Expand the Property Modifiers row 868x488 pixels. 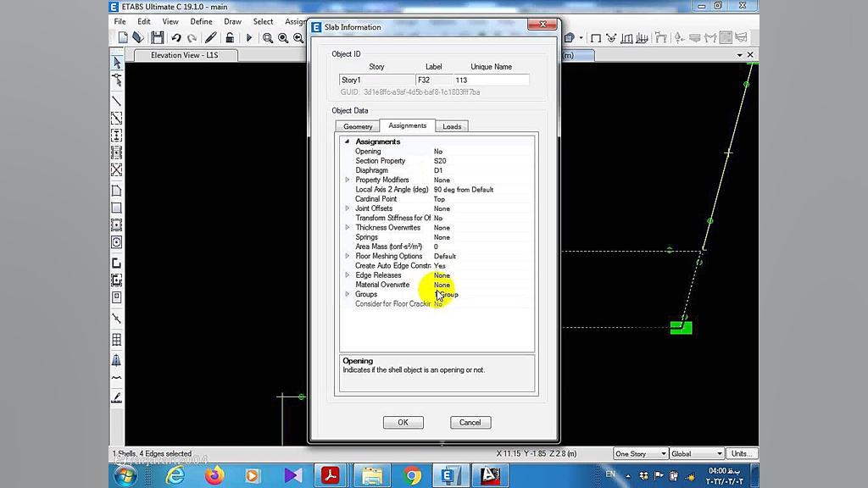point(348,180)
